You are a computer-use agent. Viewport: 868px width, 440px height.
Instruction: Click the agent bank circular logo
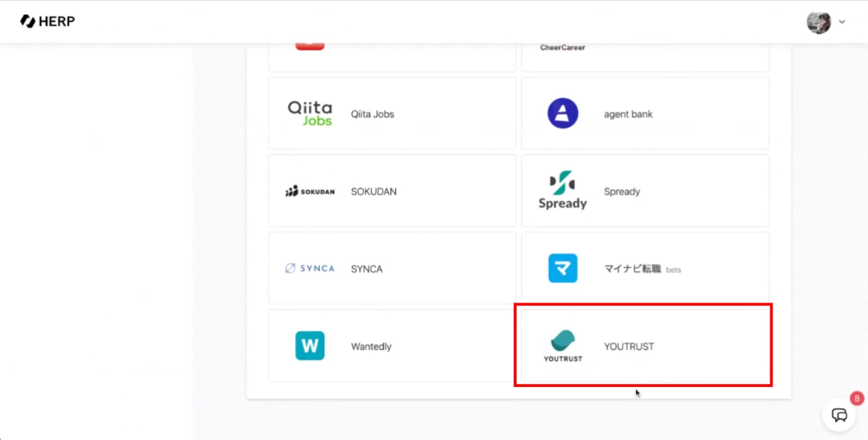point(563,113)
